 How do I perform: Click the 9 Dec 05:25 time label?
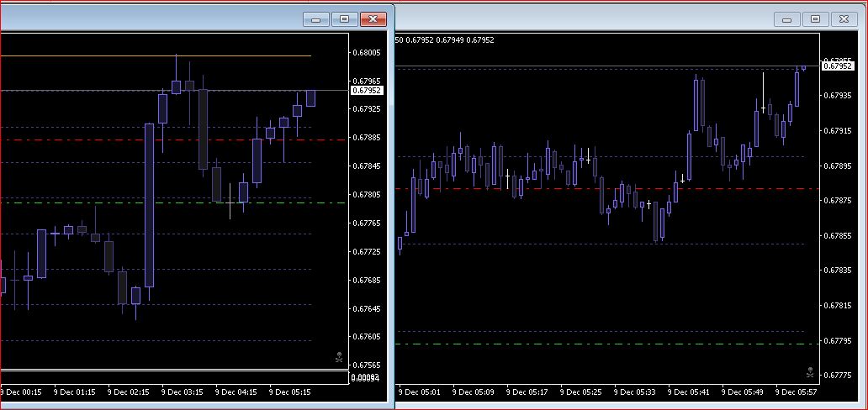coord(581,392)
